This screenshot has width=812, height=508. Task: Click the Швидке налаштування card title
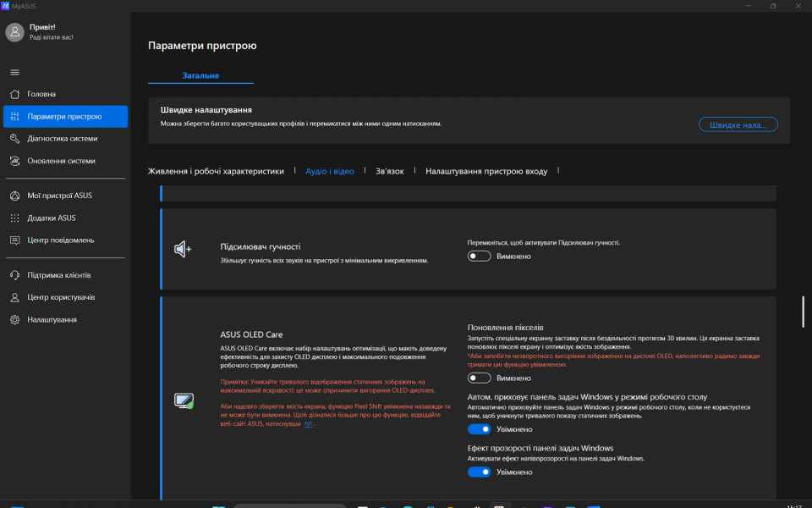coord(206,110)
